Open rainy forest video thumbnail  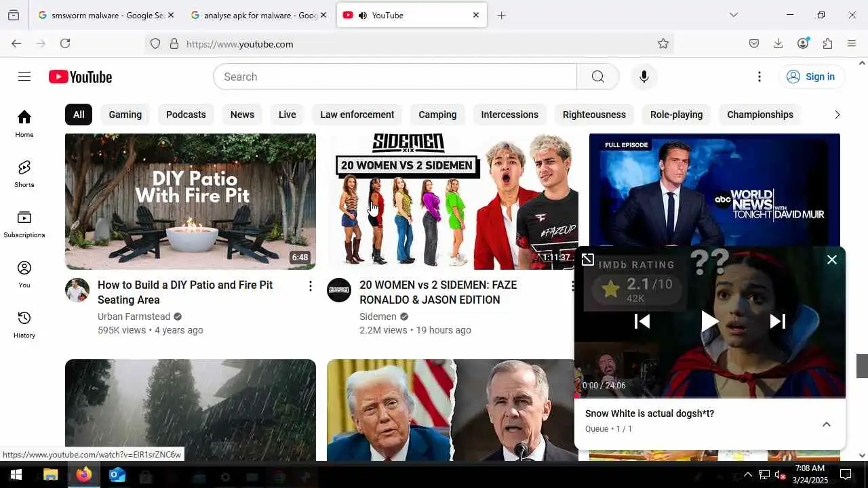tap(191, 410)
